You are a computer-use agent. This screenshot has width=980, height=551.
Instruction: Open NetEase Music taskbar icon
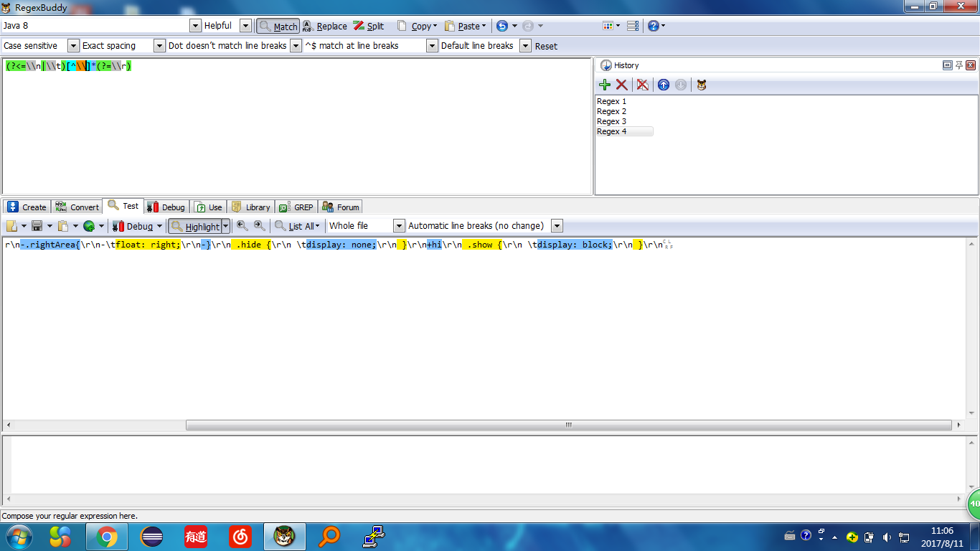click(240, 536)
